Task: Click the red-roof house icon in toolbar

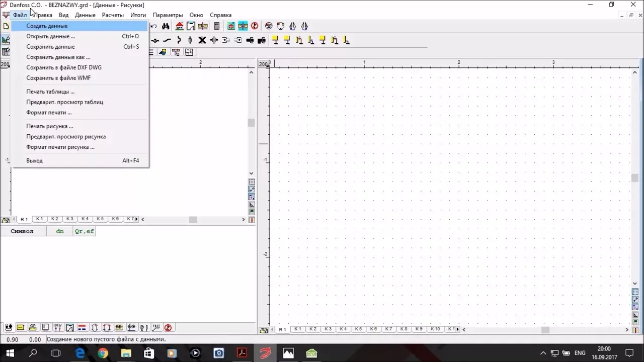Action: (x=179, y=26)
